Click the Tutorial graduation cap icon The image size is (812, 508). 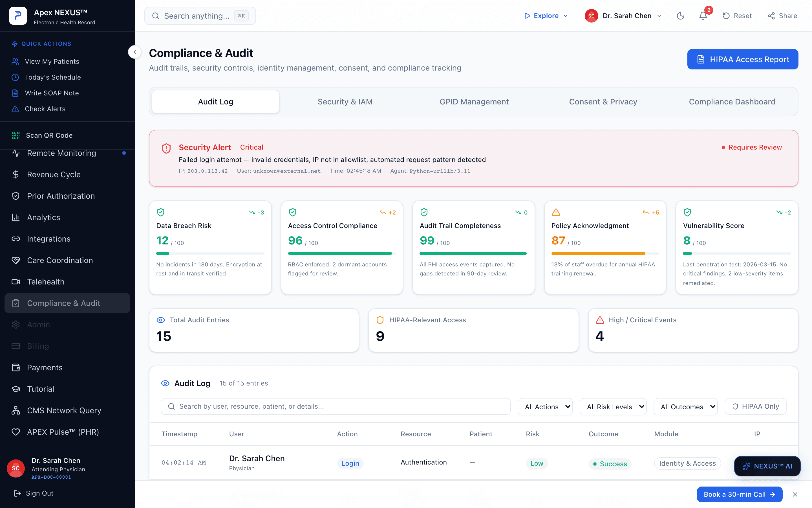pyautogui.click(x=16, y=389)
